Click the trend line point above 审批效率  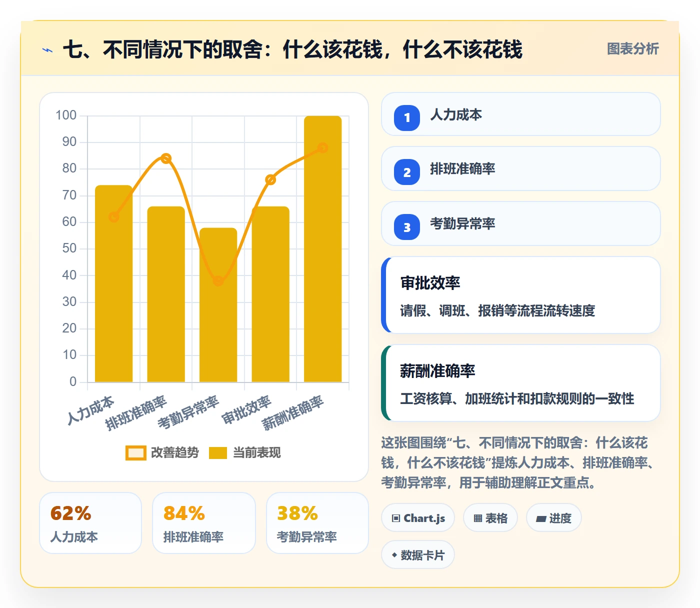coord(270,180)
